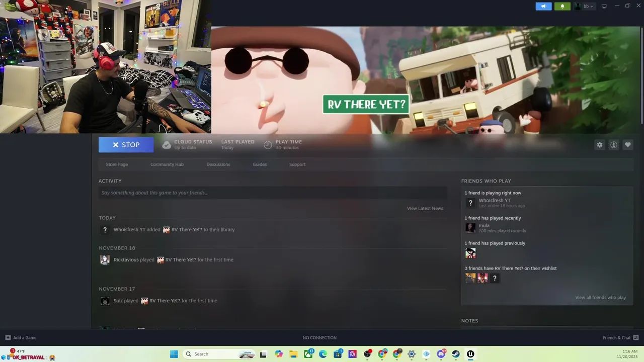This screenshot has width=644, height=362.
Task: Open Xbox app on taskbar
Action: (308, 354)
